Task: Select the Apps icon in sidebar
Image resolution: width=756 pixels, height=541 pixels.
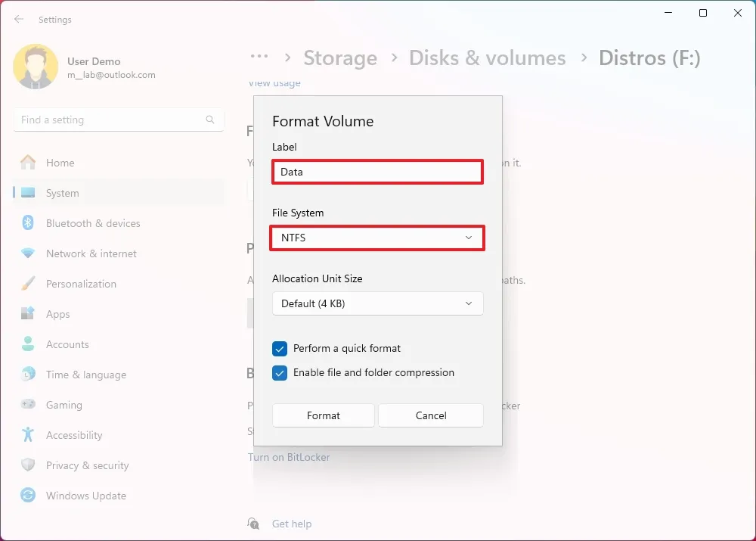Action: [28, 314]
